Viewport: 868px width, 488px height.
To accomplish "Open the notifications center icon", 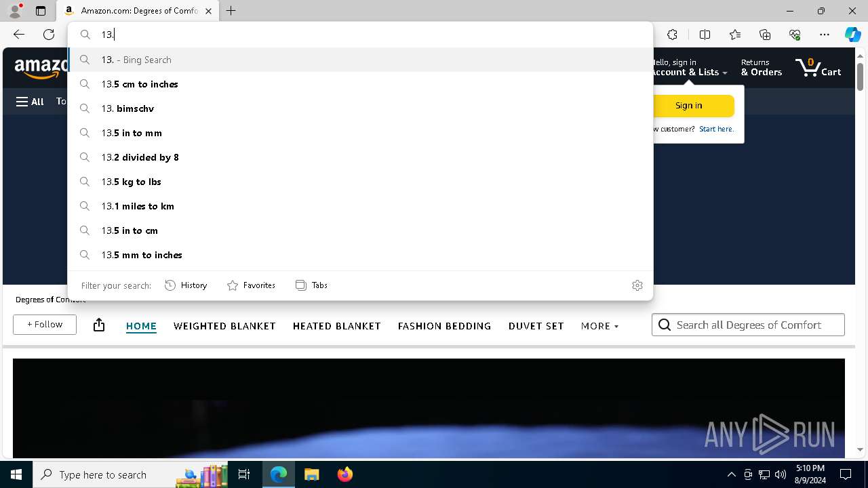I will point(846,474).
